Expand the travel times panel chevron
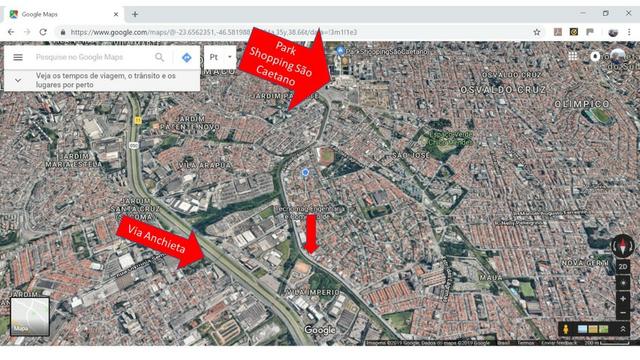Screen dimensions: 640x360 click(x=18, y=80)
